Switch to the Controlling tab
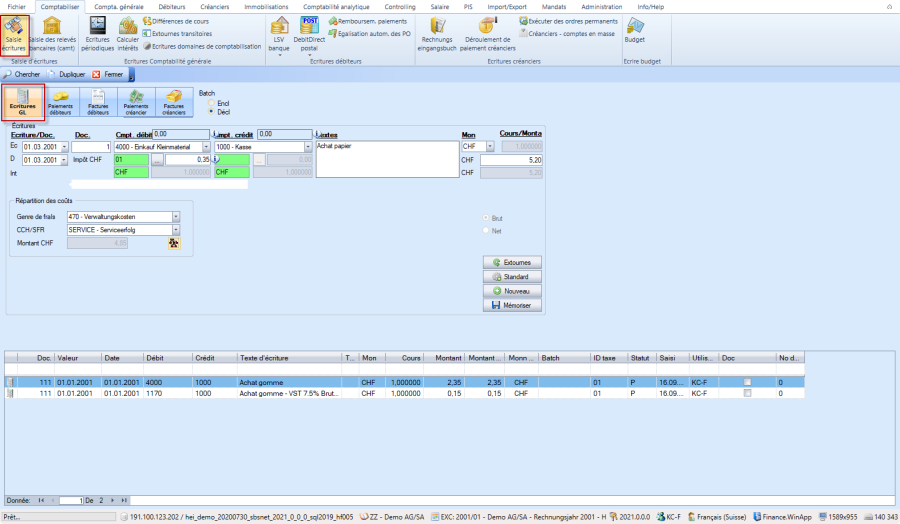 399,6
